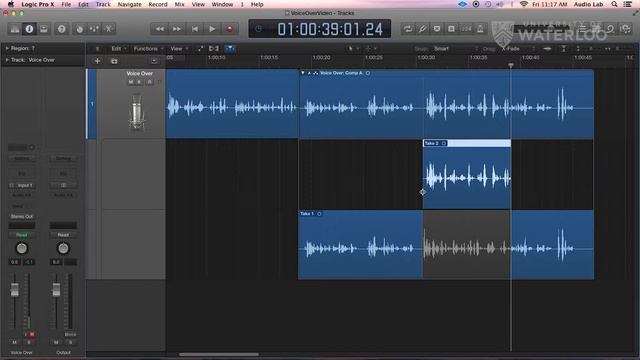640x360 pixels.
Task: Open the Mixer button in control bar
Action: pos(94,29)
